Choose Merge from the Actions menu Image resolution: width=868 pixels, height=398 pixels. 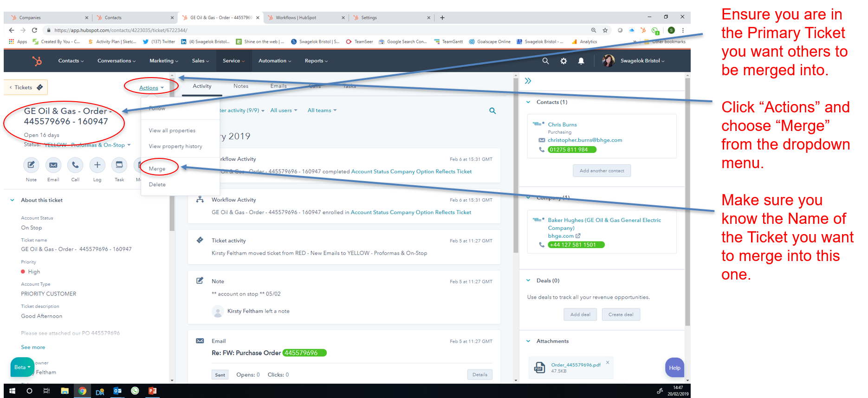pos(157,169)
